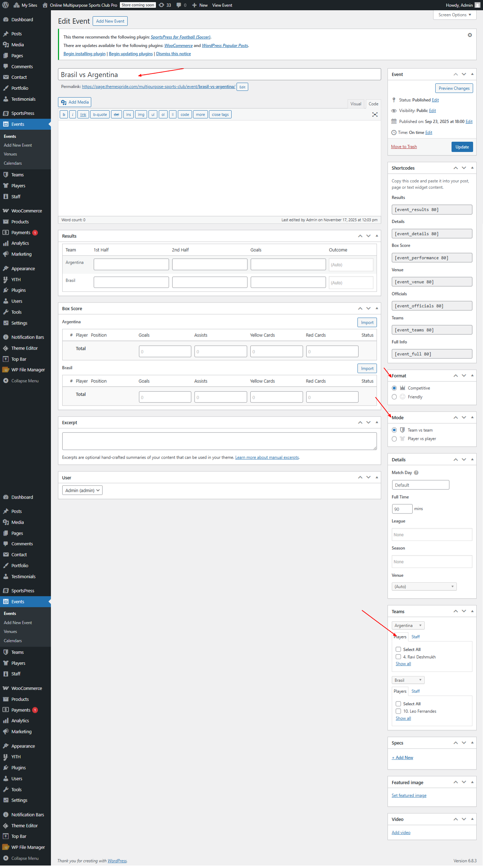The height and width of the screenshot is (868, 483).
Task: Click the comments bubble icon in admin bar
Action: point(179,5)
